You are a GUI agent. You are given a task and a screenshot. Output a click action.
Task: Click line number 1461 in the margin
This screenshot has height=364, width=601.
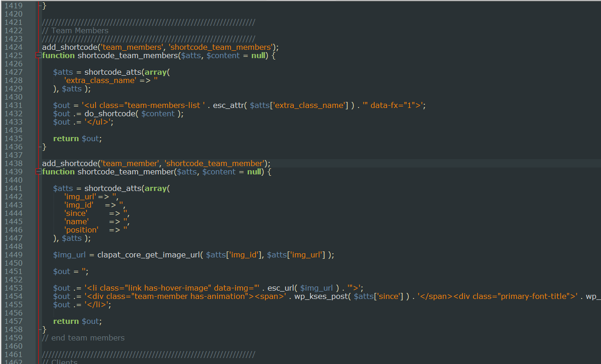13,354
